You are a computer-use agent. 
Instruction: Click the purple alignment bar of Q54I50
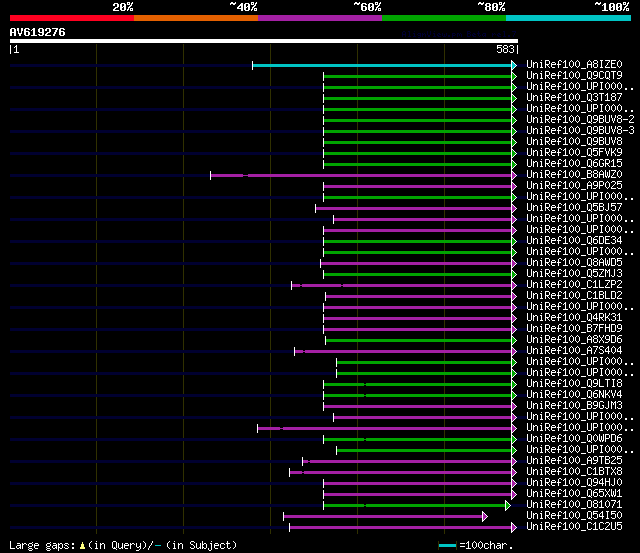pyautogui.click(x=383, y=517)
